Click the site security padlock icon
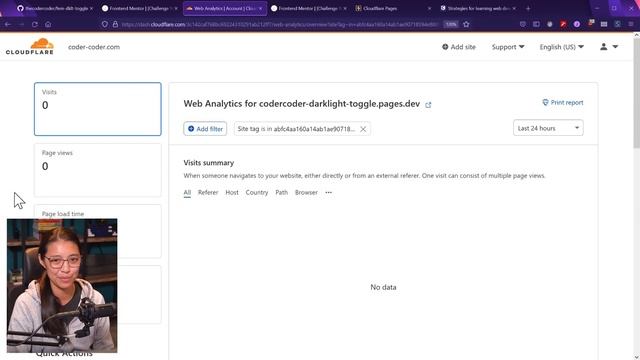The width and height of the screenshot is (640, 360). pyautogui.click(x=116, y=24)
